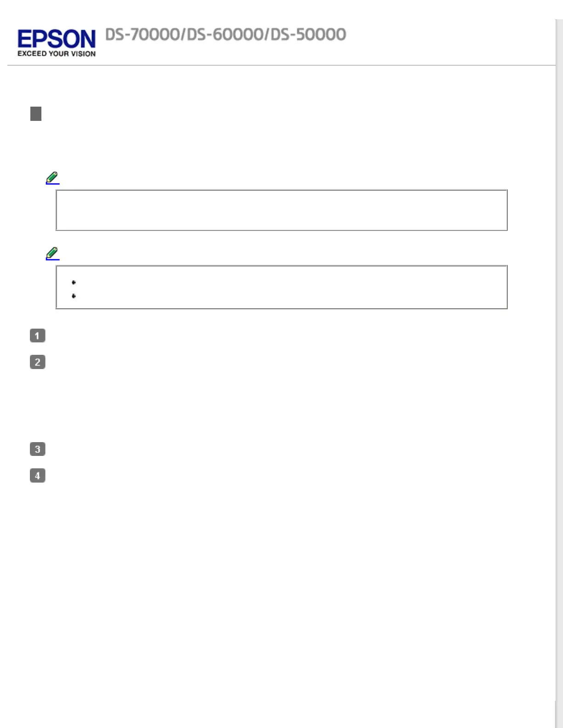The width and height of the screenshot is (563, 728).
Task: Click the second bullet in the note box
Action: click(x=74, y=296)
